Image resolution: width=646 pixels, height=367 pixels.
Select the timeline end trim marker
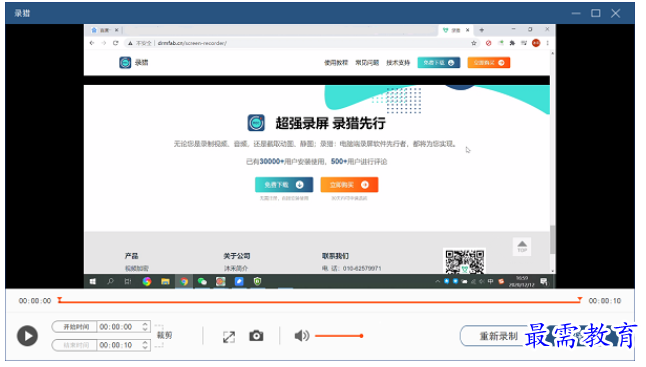tap(580, 300)
